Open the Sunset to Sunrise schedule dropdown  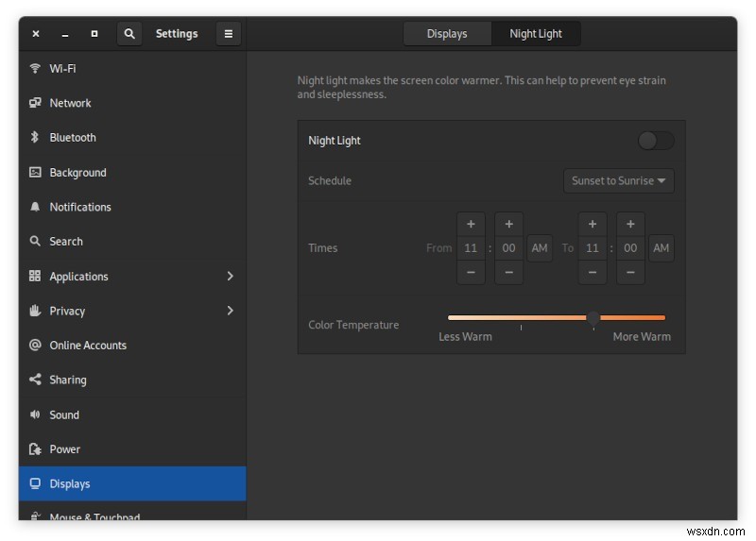pos(619,180)
